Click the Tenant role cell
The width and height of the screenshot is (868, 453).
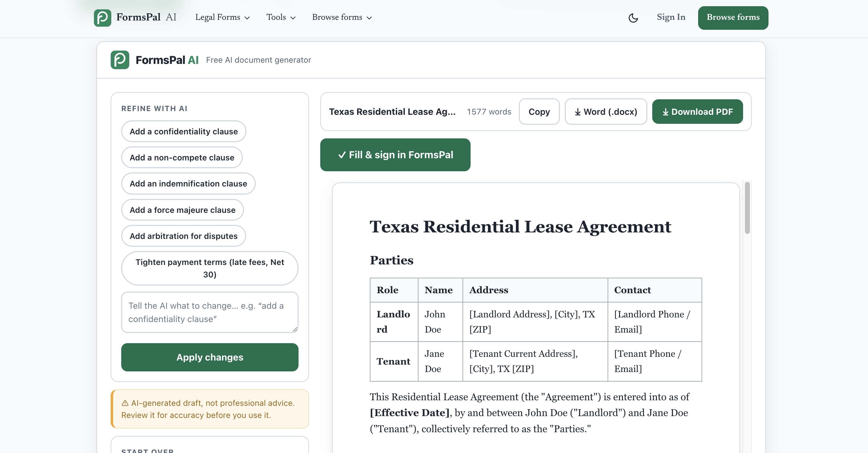click(x=394, y=361)
